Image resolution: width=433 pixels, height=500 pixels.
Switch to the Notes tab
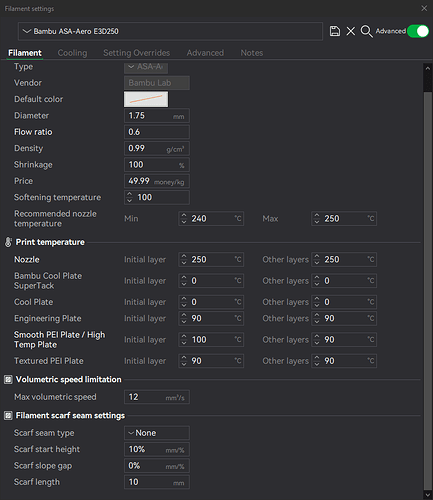pos(252,53)
